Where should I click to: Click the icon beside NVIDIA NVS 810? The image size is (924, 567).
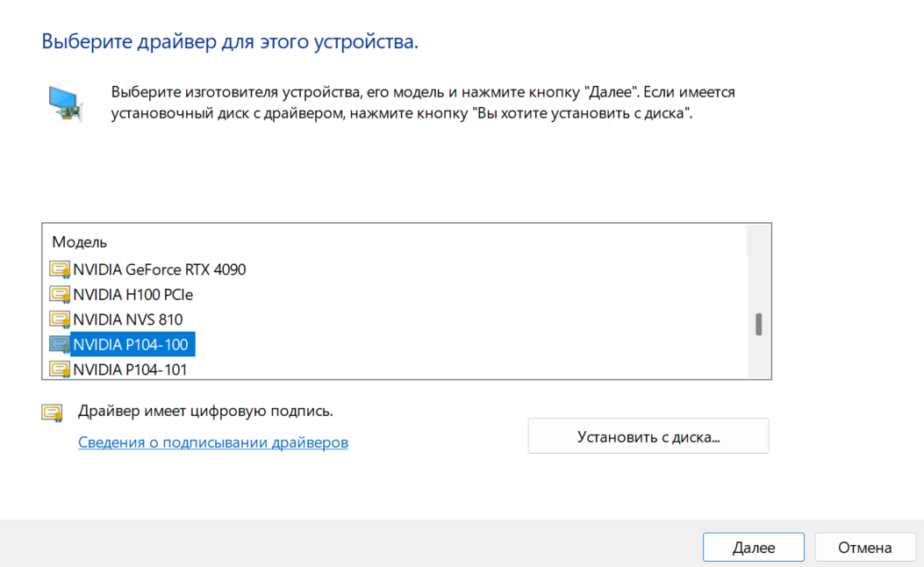[60, 319]
